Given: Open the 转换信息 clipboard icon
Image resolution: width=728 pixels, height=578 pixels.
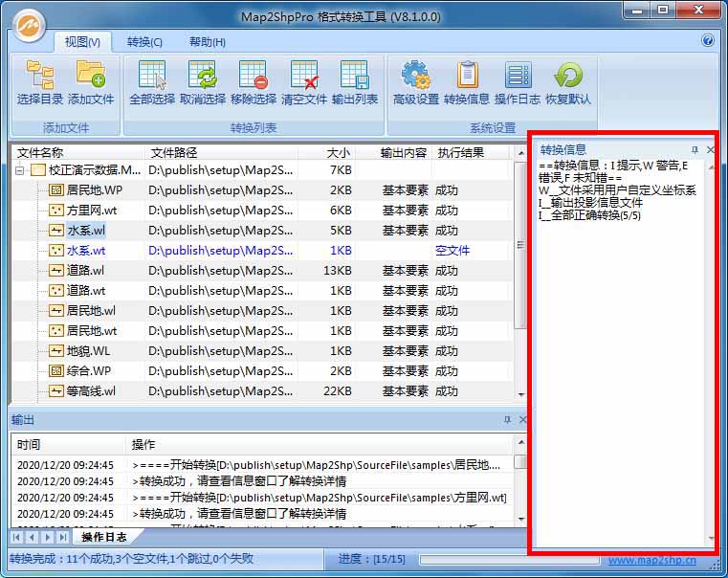Looking at the screenshot, I should (x=467, y=75).
